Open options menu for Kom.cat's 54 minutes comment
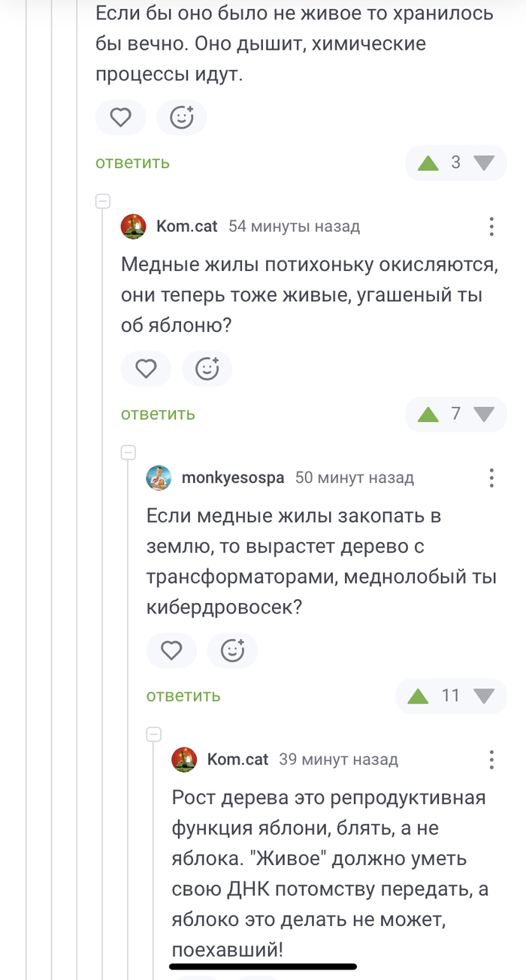Screen dimensions: 526x980 [491, 226]
